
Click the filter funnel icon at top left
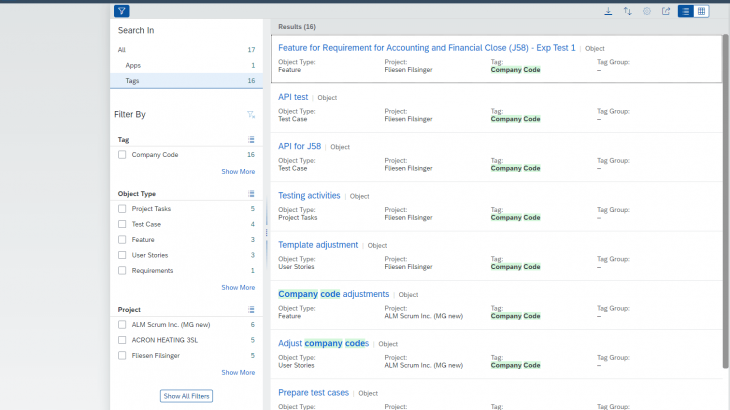click(x=122, y=11)
